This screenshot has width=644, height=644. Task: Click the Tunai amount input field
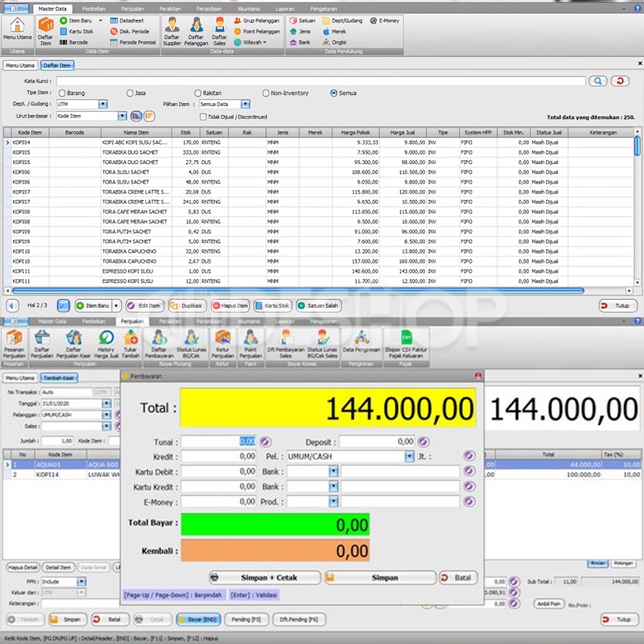coord(218,441)
